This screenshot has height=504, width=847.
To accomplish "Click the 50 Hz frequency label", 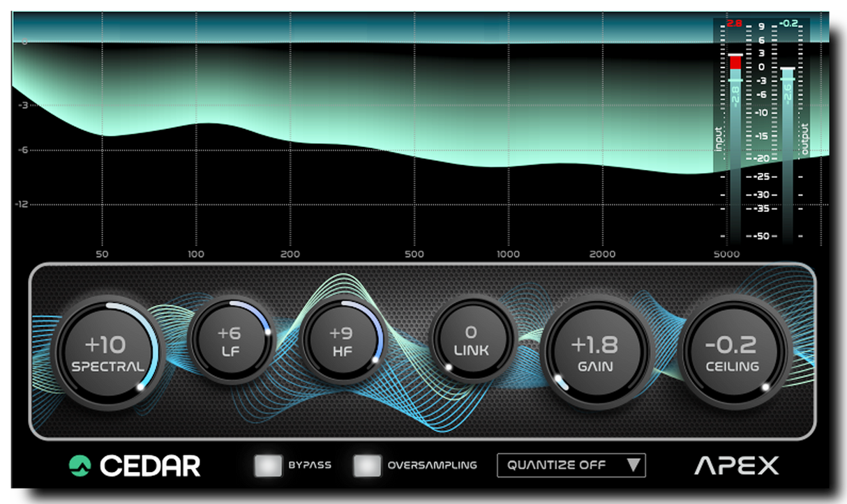I will (x=102, y=254).
